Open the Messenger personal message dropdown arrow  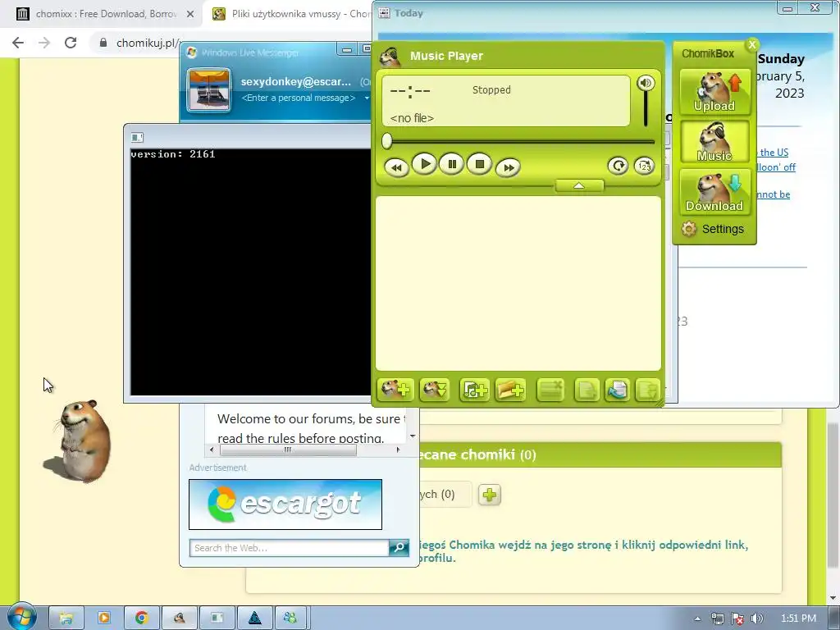pyautogui.click(x=367, y=98)
